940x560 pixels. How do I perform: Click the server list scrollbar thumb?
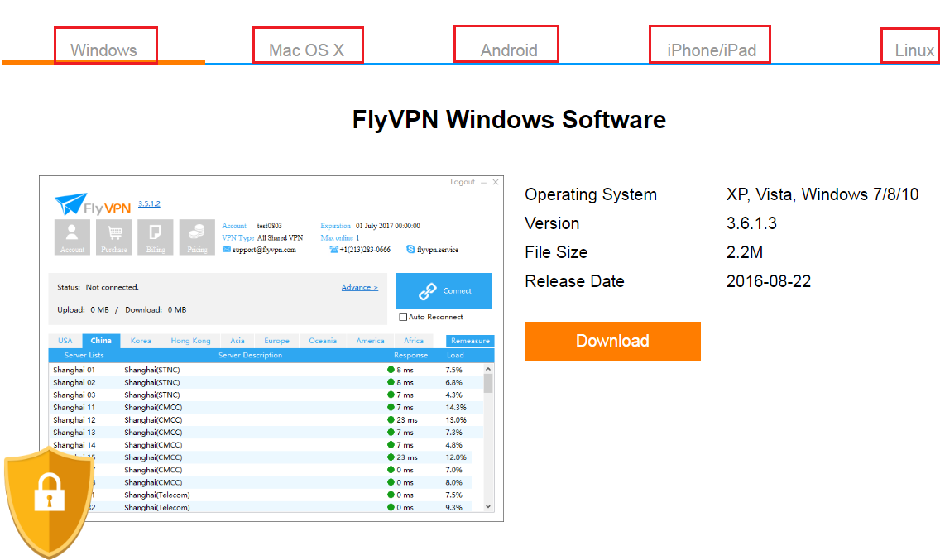[488, 384]
